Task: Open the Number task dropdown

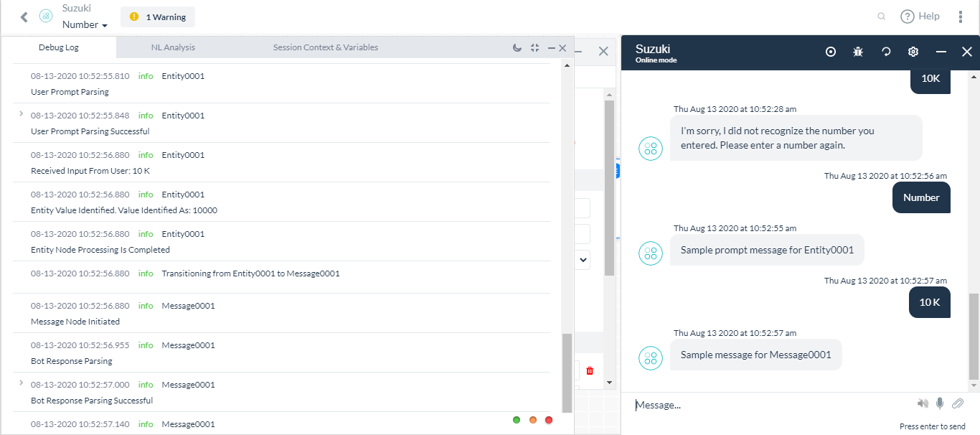Action: point(85,24)
